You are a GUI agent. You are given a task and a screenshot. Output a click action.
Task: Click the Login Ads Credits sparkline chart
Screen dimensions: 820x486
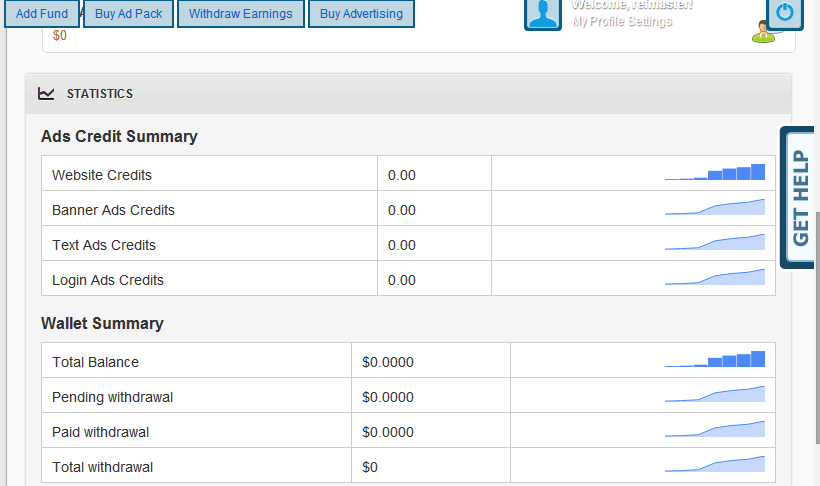click(715, 278)
